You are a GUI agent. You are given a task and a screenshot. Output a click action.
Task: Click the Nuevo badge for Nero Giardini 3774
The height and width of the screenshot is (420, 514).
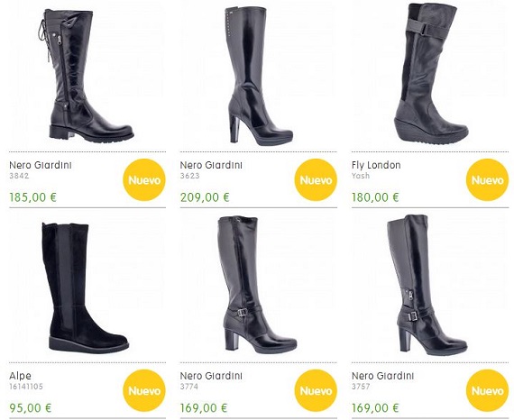point(316,390)
